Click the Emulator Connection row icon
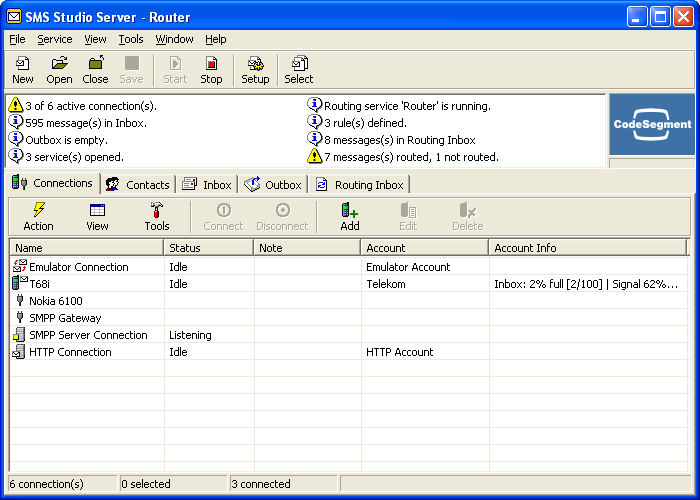The width and height of the screenshot is (700, 500). coord(20,266)
